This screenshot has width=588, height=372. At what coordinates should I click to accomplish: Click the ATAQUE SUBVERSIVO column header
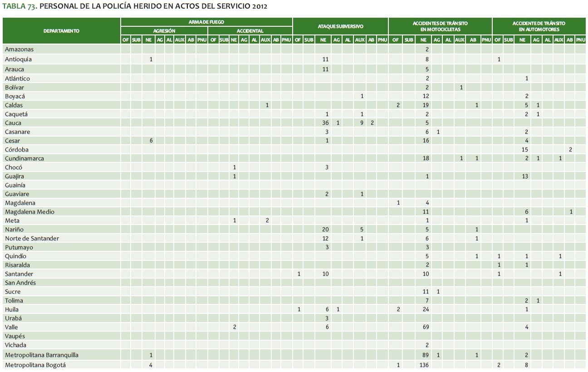pos(340,26)
